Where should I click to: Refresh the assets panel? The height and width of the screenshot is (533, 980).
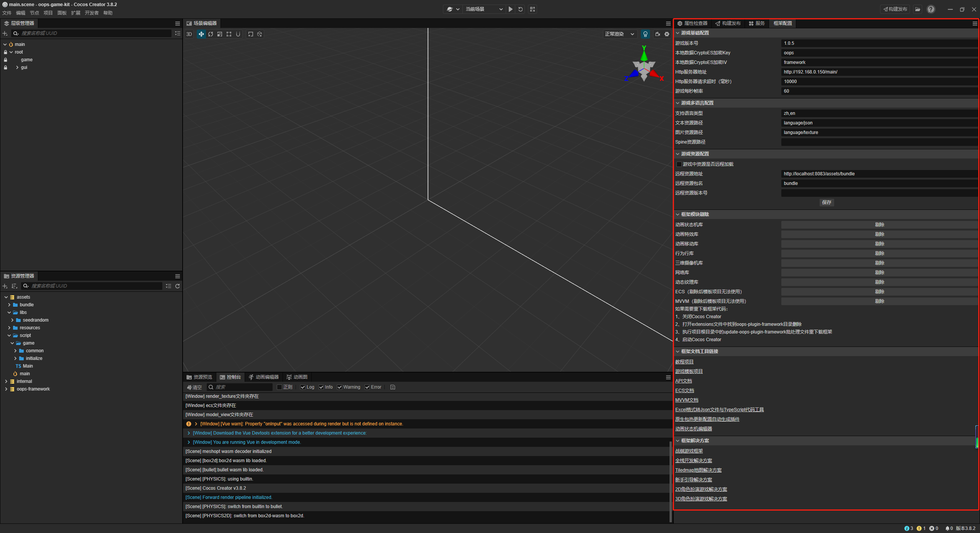point(178,286)
